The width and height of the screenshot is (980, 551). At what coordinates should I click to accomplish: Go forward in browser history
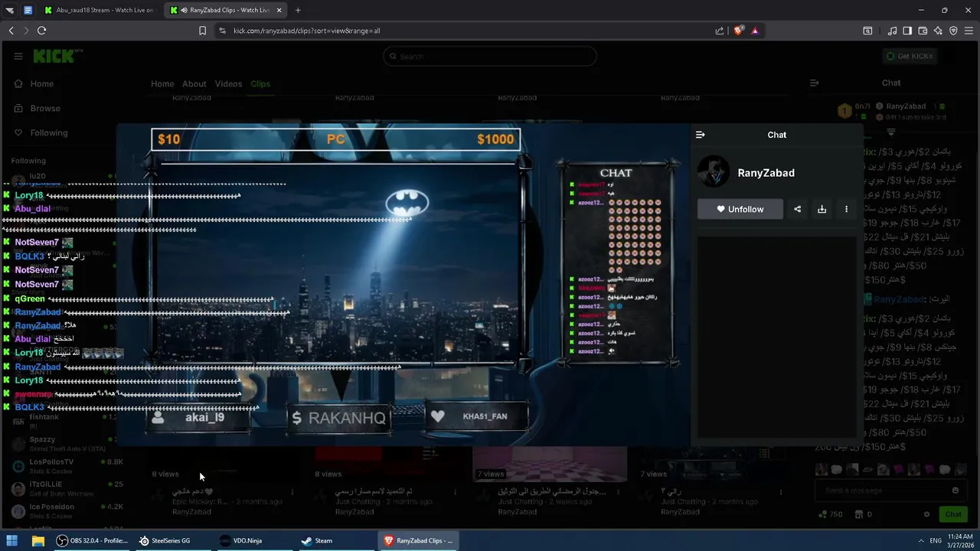(x=26, y=31)
